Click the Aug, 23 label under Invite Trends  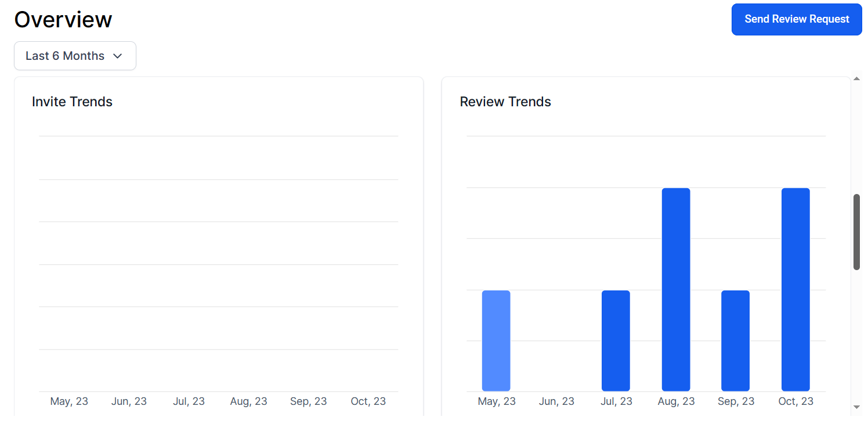pos(248,401)
